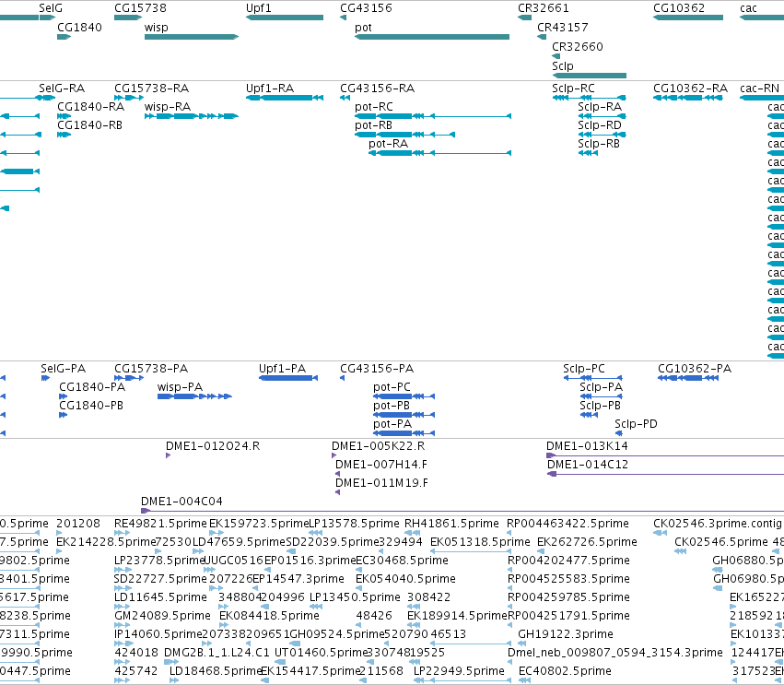Click the Sclp-PA protein label

point(601,387)
